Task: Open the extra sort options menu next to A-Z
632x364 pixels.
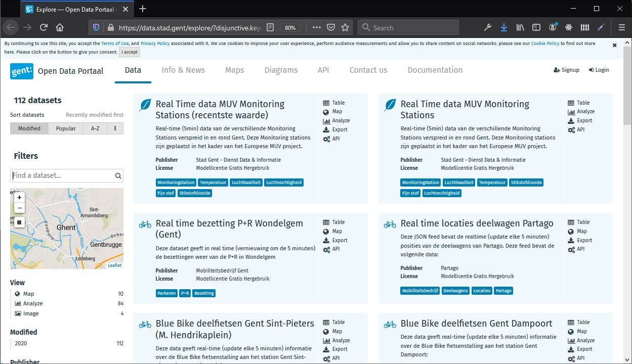Action: [115, 128]
